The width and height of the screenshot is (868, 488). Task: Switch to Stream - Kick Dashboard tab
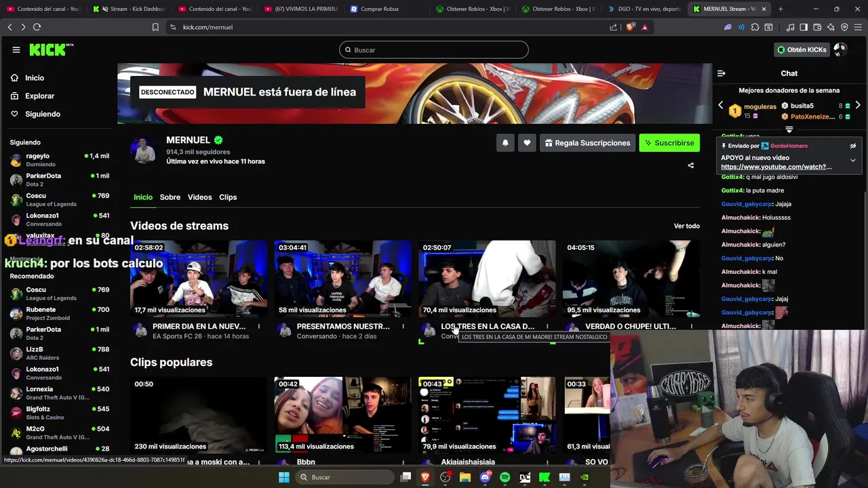130,9
